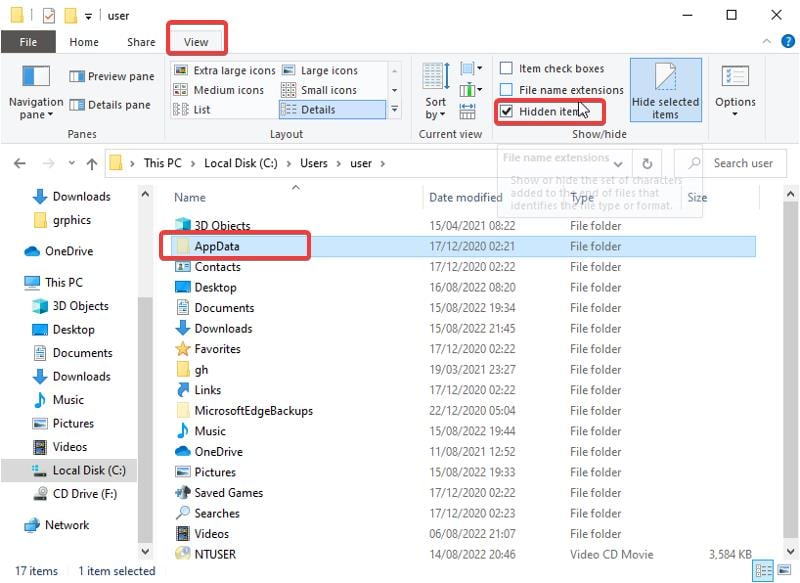800x583 pixels.
Task: Click Local Disk (C:) breadcrumb
Action: coord(241,163)
